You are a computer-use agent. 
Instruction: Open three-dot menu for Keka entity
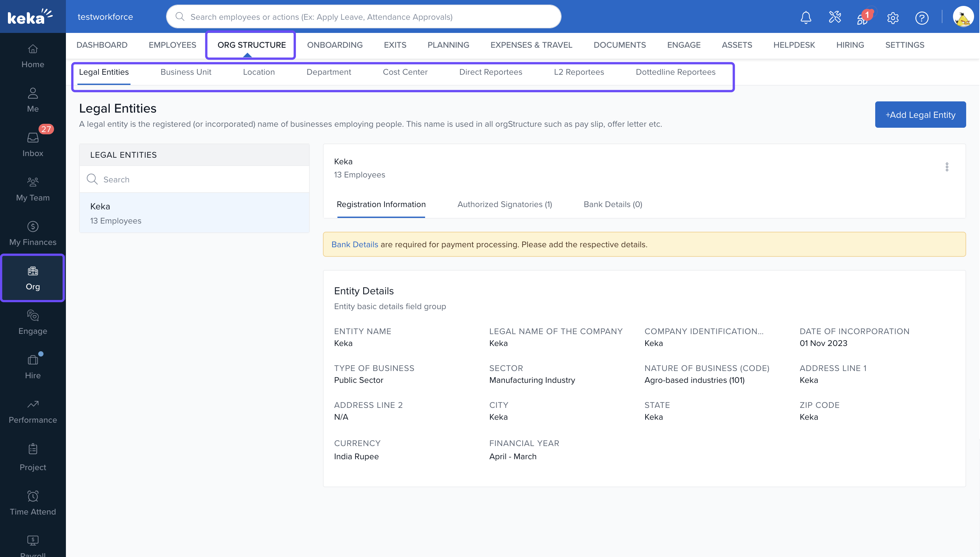[947, 167]
